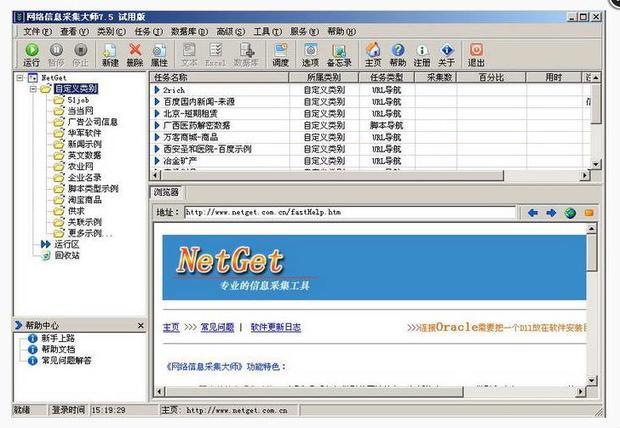Select the 万客商城-商品 task row
The width and height of the screenshot is (620, 428).
click(372, 137)
